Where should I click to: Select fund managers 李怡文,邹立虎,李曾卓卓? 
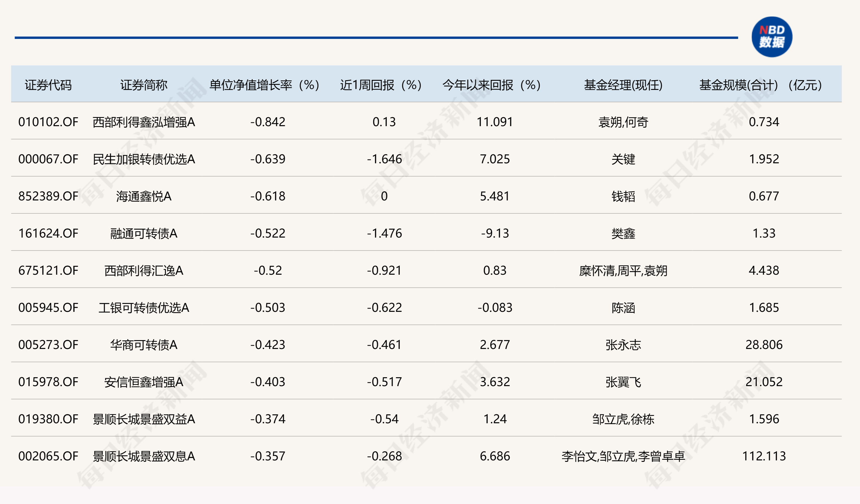pyautogui.click(x=623, y=457)
